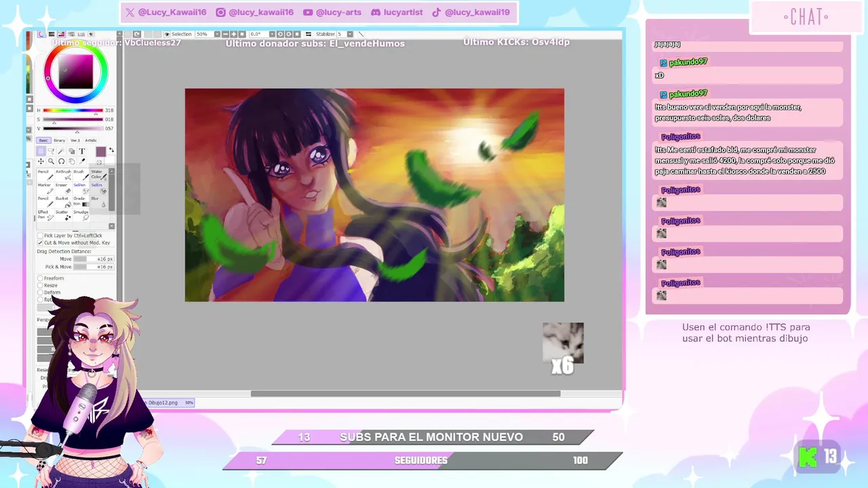Select the Move tool

click(41, 161)
